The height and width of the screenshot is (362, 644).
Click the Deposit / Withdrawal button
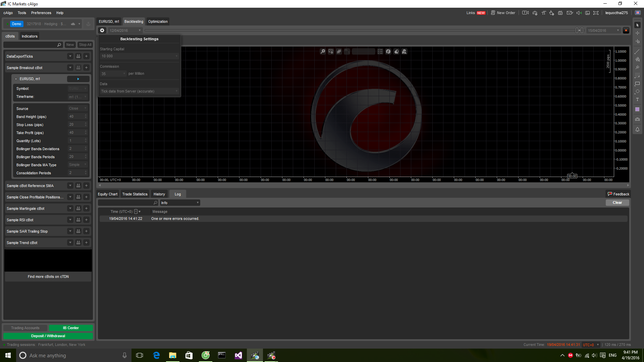[x=48, y=336]
